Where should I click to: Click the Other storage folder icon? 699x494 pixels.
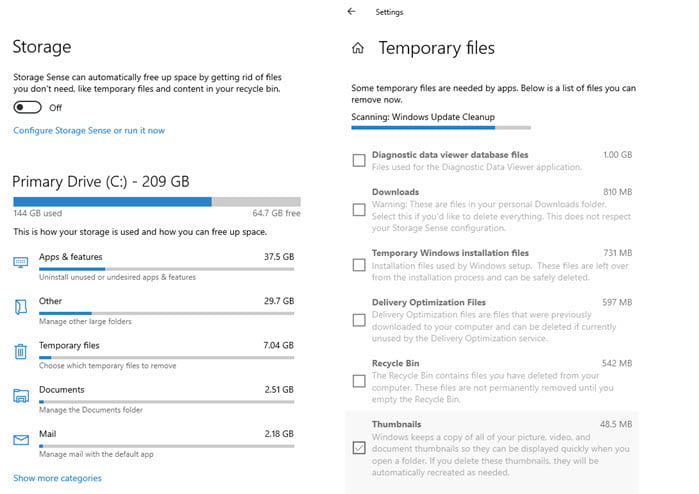[21, 307]
